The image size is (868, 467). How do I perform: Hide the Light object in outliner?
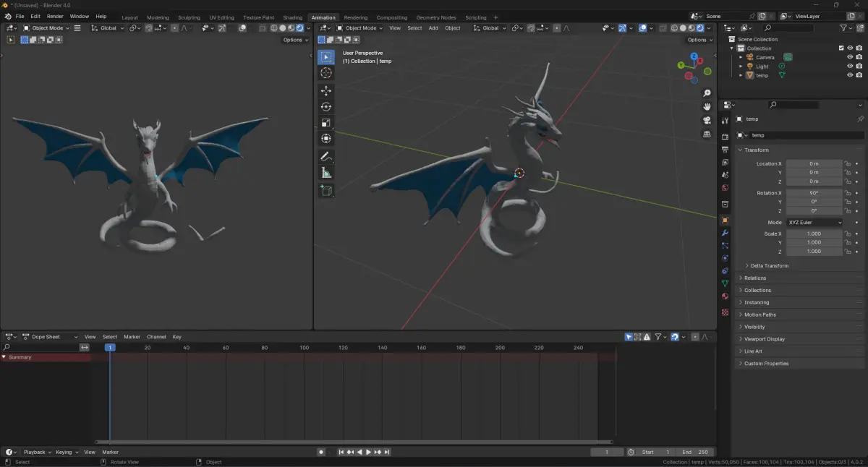pyautogui.click(x=850, y=66)
